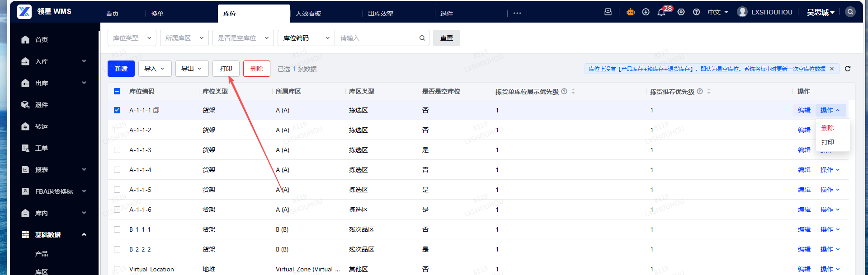Click the 打印 toolbar button
The image size is (868, 275).
226,69
